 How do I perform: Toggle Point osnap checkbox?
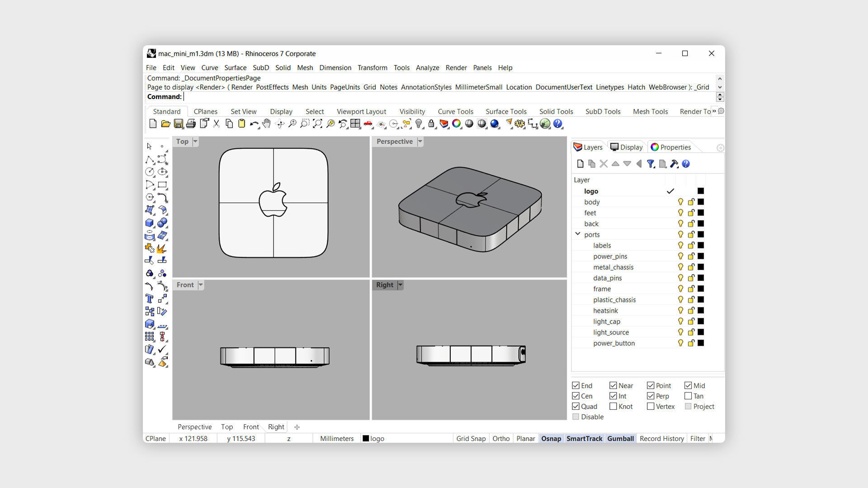(651, 385)
